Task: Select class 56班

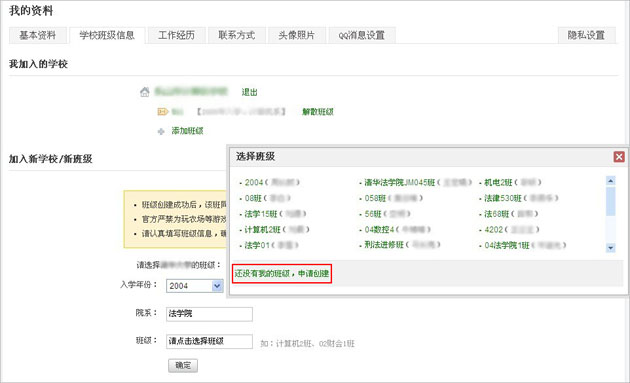Action: click(372, 214)
